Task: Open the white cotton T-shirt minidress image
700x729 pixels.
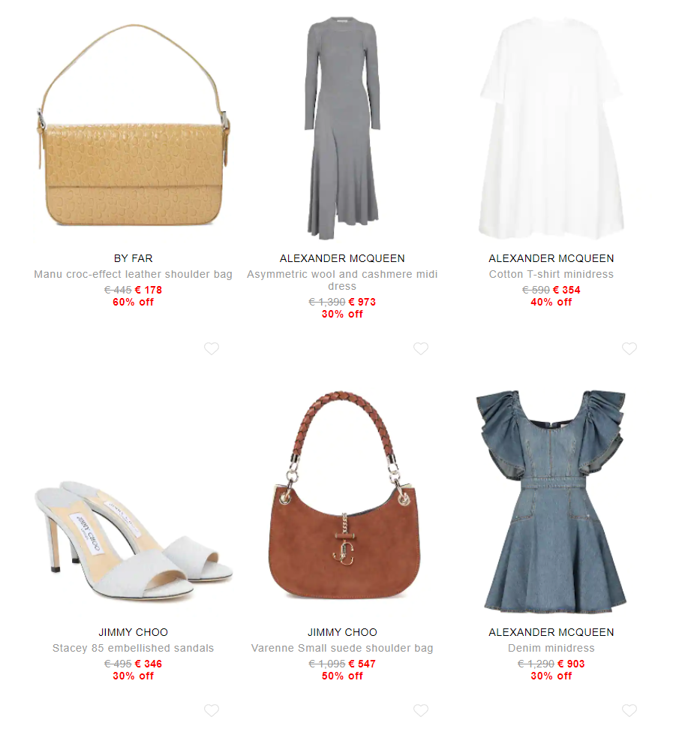Action: tap(551, 128)
